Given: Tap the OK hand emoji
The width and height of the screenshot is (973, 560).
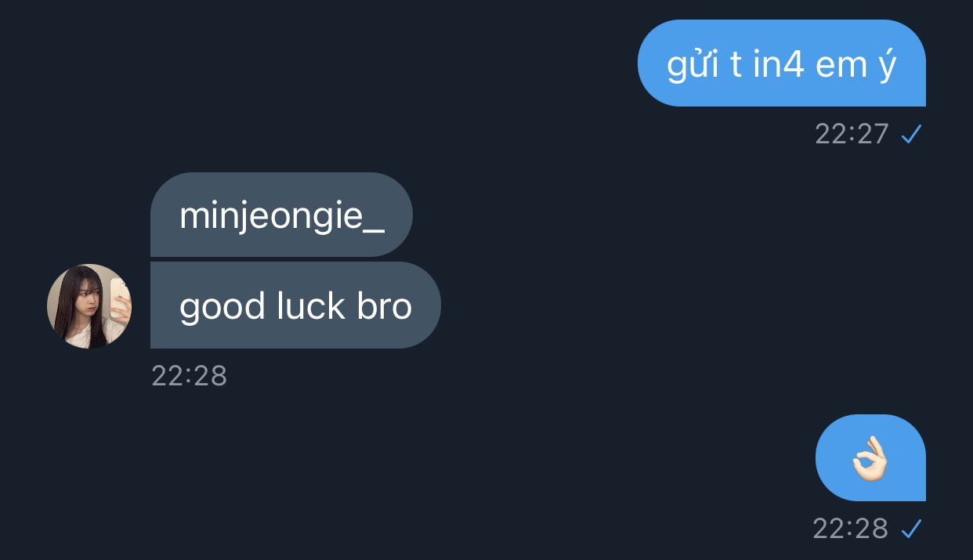Looking at the screenshot, I should pos(870,458).
